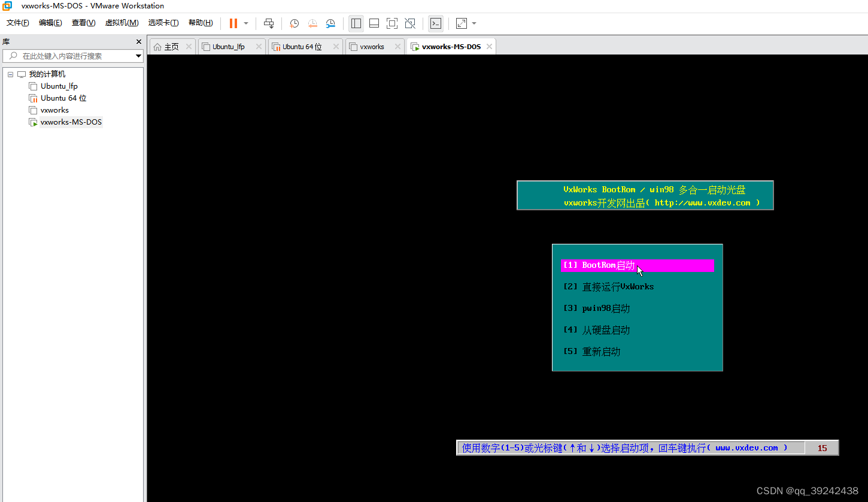The width and height of the screenshot is (868, 502).
Task: Send Ctrl+Alt+Del to the guest
Action: [x=268, y=23]
